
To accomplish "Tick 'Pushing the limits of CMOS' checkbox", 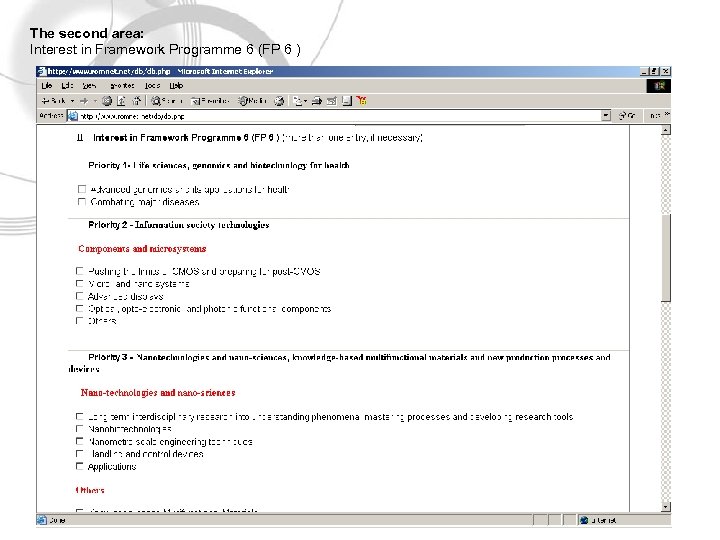I will tap(79, 271).
